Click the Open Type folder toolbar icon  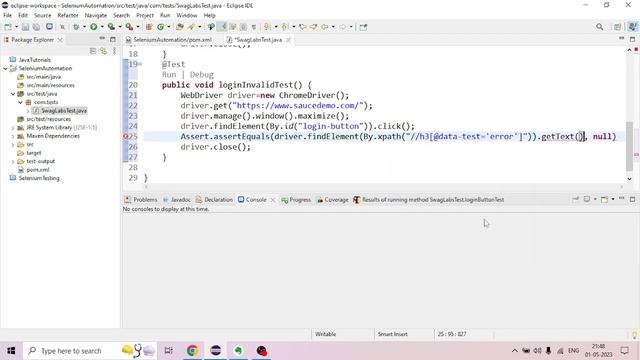coord(180,27)
